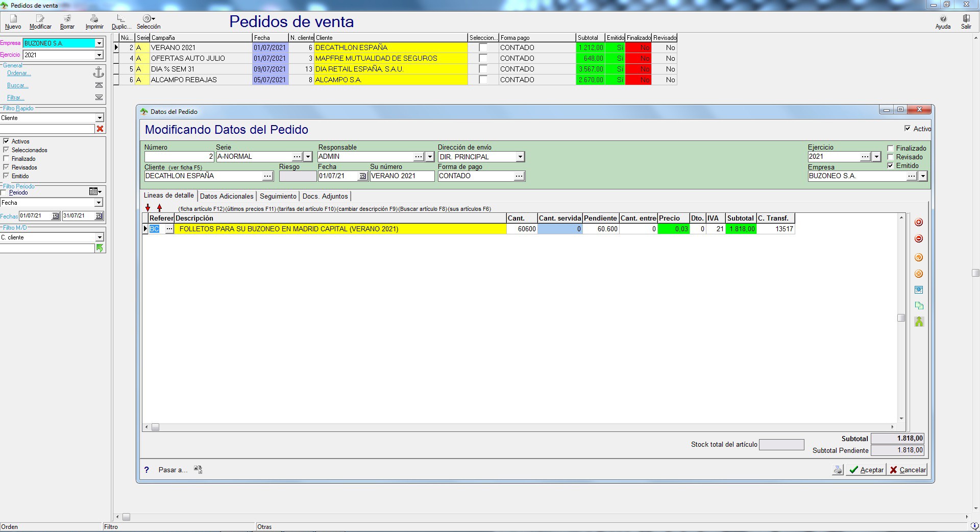This screenshot has height=532, width=980.
Task: Remove line with red minus icon
Action: click(919, 238)
